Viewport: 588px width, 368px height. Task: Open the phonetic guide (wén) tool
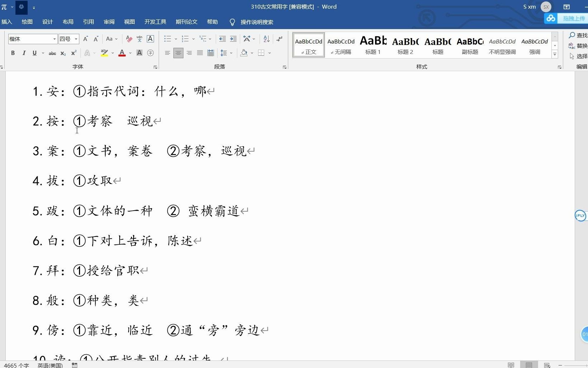[140, 39]
